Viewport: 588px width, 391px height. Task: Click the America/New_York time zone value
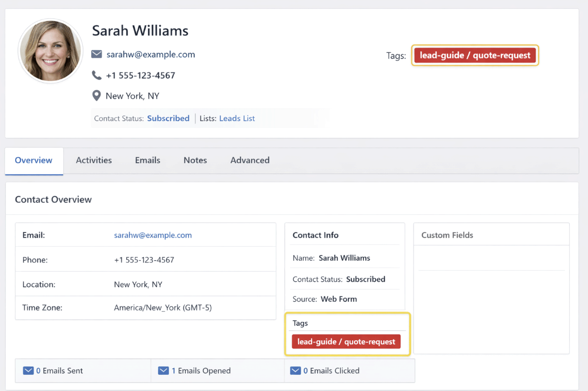point(163,308)
